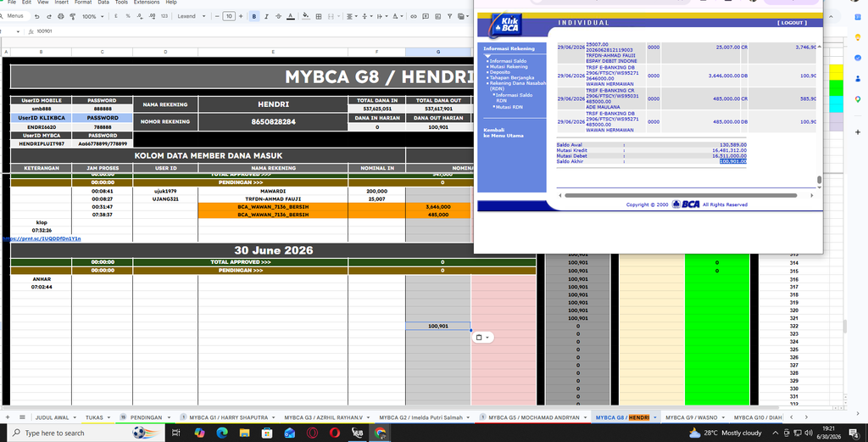Insert comment from toolbar
This screenshot has height=442, width=868.
(426, 17)
